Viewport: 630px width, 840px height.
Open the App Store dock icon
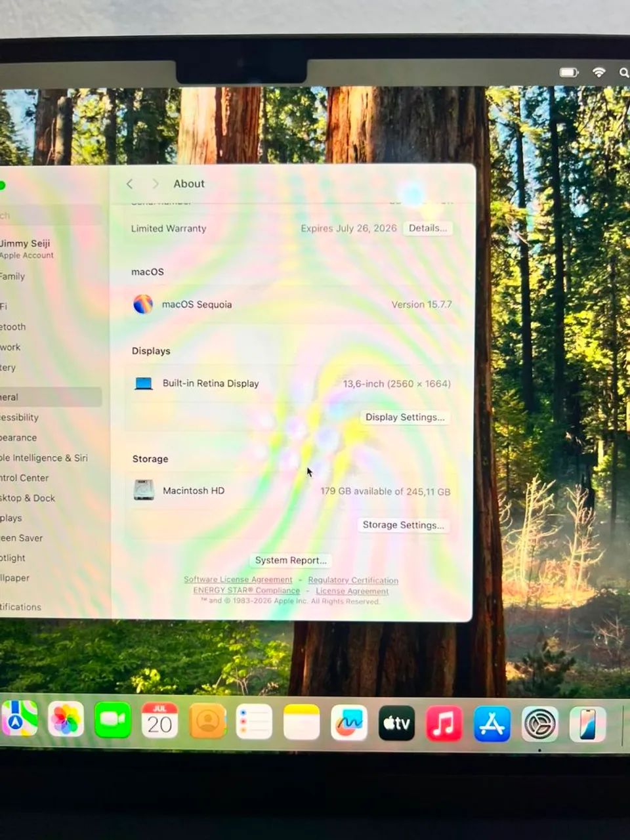coord(492,724)
